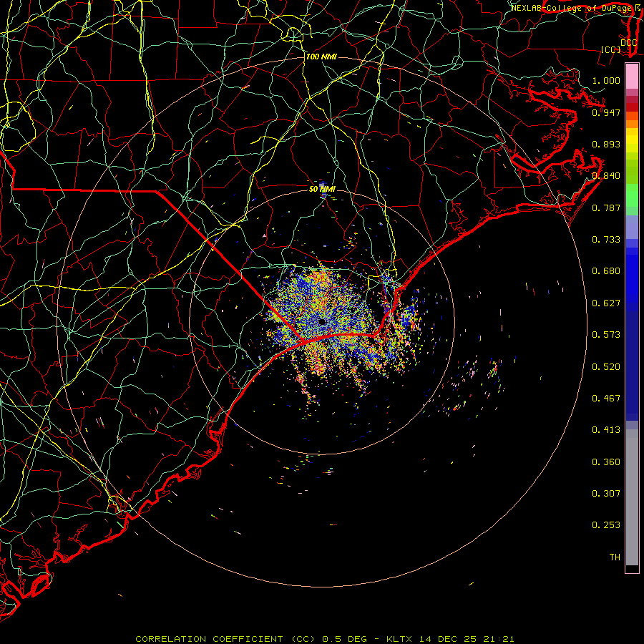644x644 pixels.
Task: Click the 100 NMI range ring label
Action: pyautogui.click(x=321, y=57)
